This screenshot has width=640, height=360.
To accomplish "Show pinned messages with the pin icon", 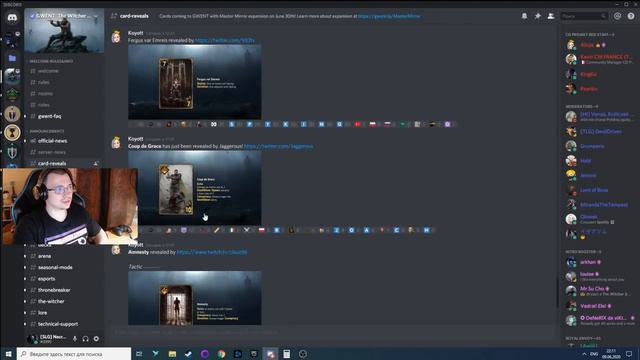I will [538, 16].
